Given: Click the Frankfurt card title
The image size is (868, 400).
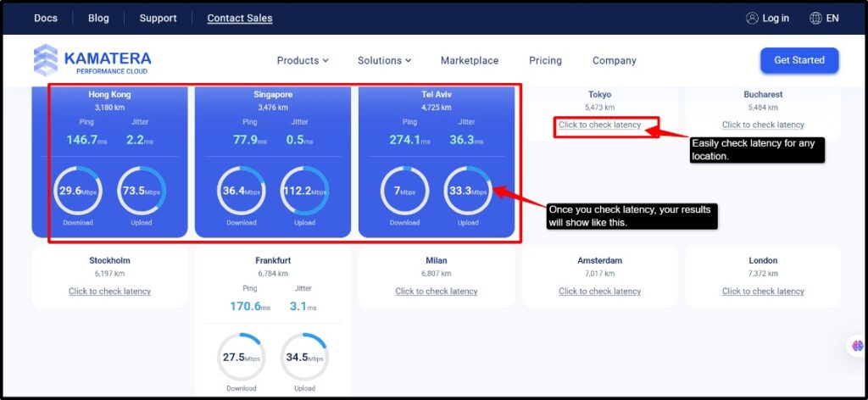Looking at the screenshot, I should tap(273, 260).
